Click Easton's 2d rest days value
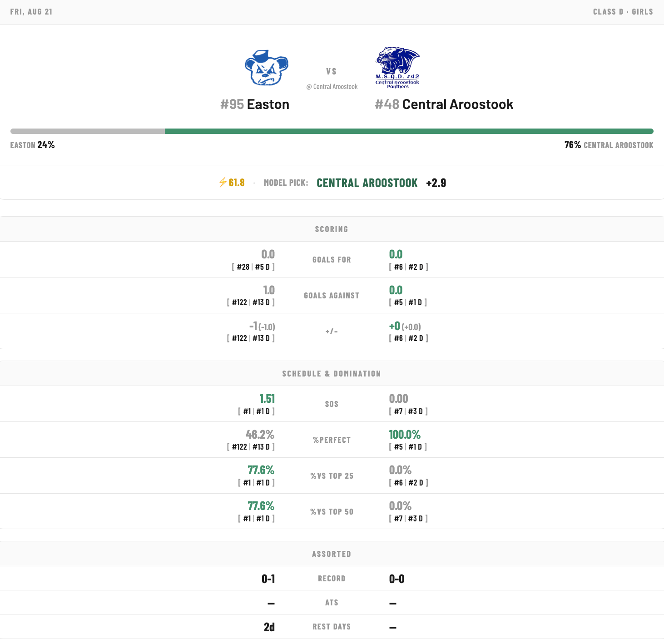 coord(269,627)
